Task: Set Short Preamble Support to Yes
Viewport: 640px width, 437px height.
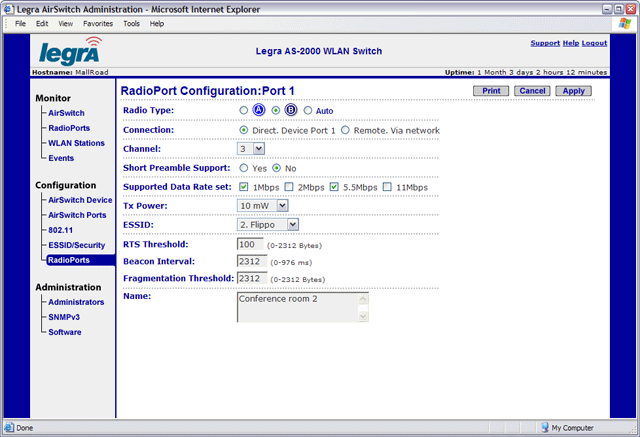Action: pyautogui.click(x=244, y=168)
